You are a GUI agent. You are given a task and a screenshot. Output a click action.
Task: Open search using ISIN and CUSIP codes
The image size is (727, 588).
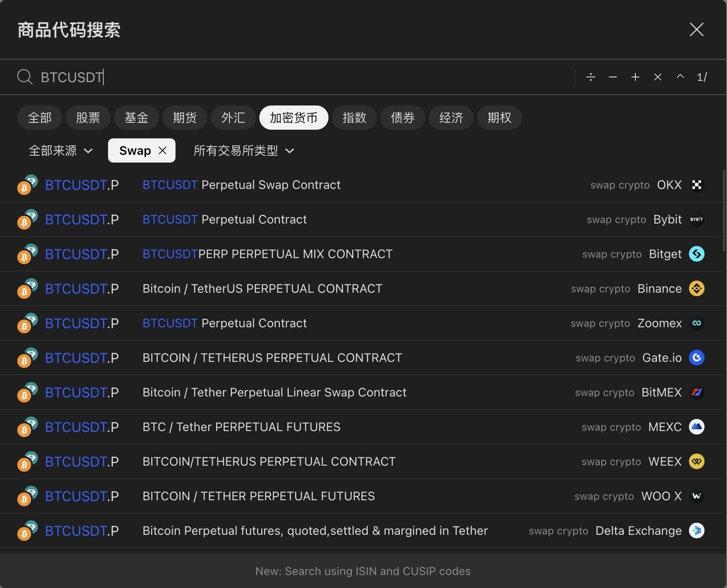[x=363, y=571]
